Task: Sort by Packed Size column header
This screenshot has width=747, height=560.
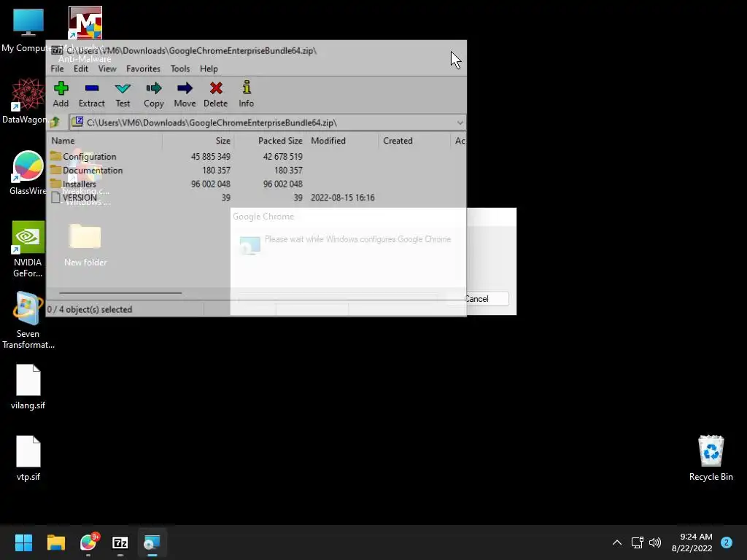Action: pos(270,141)
